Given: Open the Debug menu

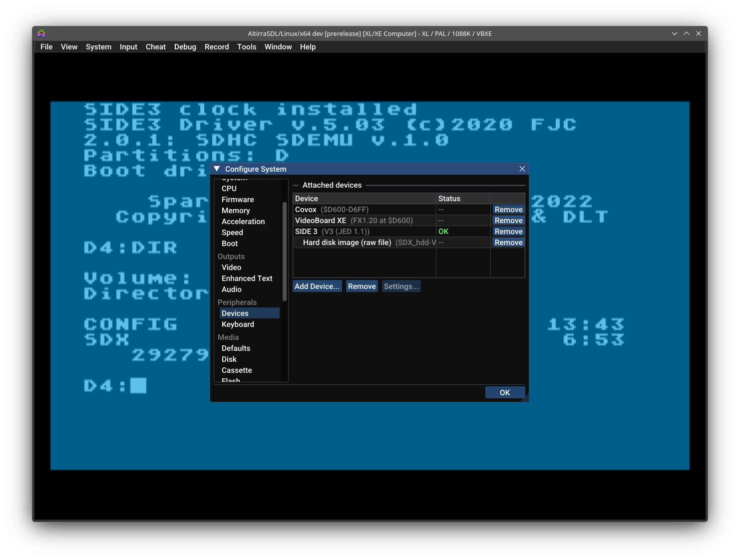Looking at the screenshot, I should [x=185, y=47].
